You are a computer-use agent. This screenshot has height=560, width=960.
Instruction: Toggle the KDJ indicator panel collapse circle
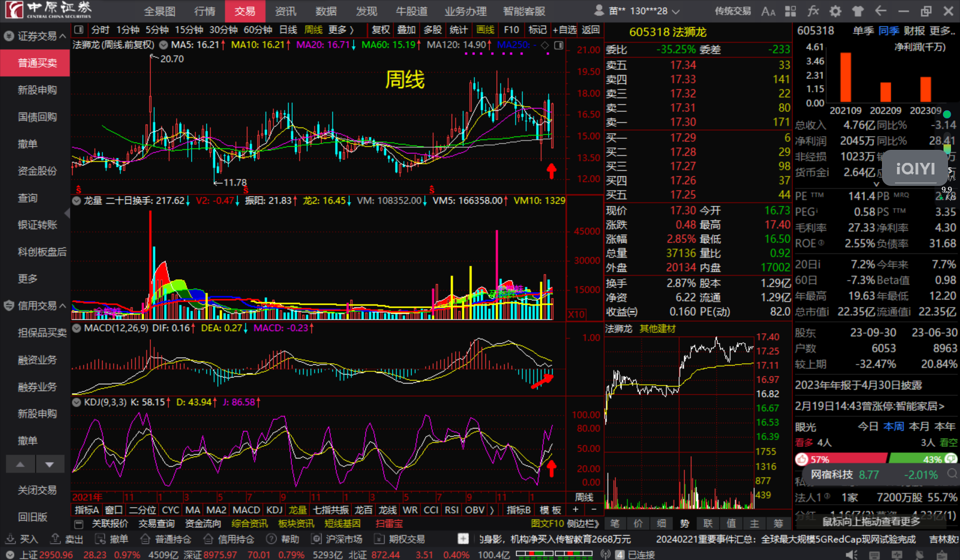(x=76, y=402)
